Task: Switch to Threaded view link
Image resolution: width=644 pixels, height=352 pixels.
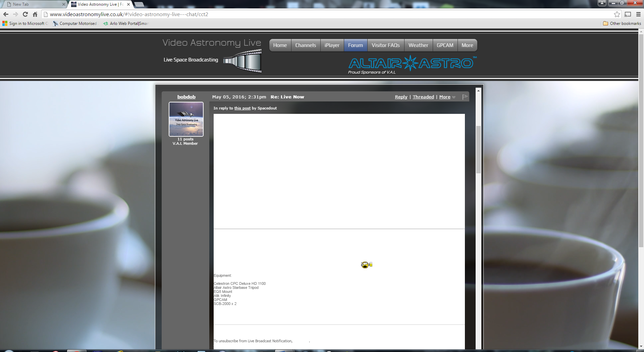Action: click(423, 97)
